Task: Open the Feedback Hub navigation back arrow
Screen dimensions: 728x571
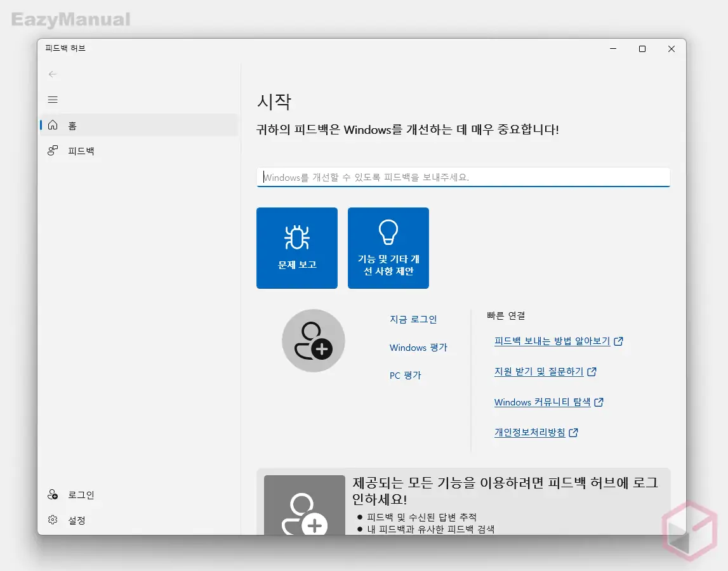Action: pos(53,74)
